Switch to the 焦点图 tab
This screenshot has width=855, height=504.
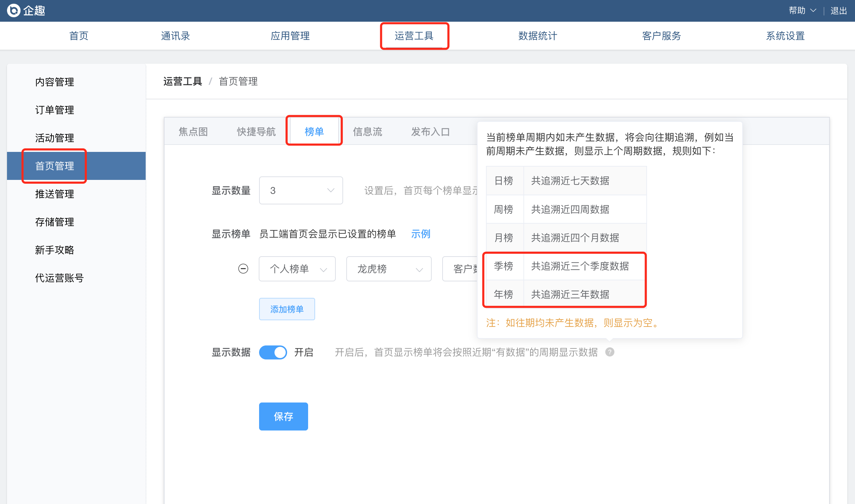tap(193, 132)
